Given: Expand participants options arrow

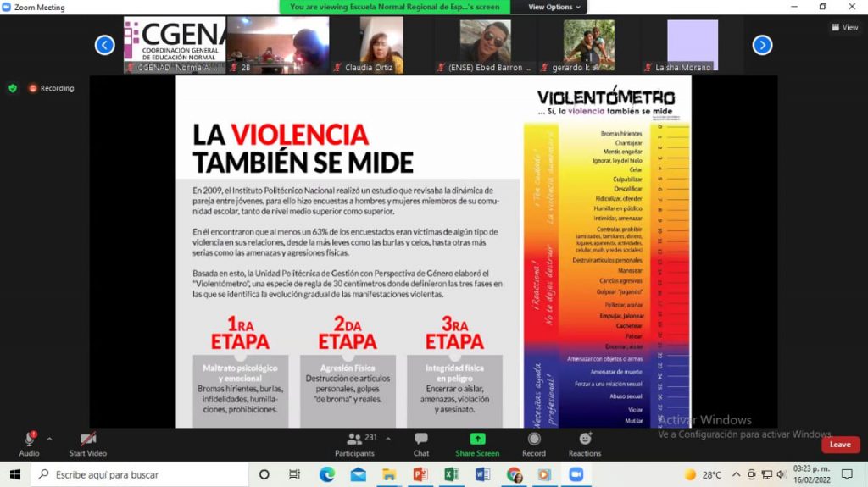Looking at the screenshot, I should coord(388,439).
